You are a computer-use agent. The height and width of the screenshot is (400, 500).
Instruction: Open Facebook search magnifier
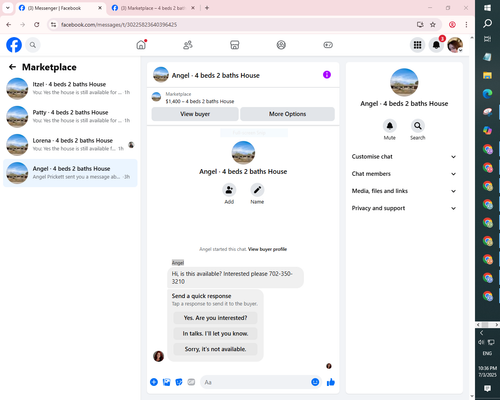33,45
